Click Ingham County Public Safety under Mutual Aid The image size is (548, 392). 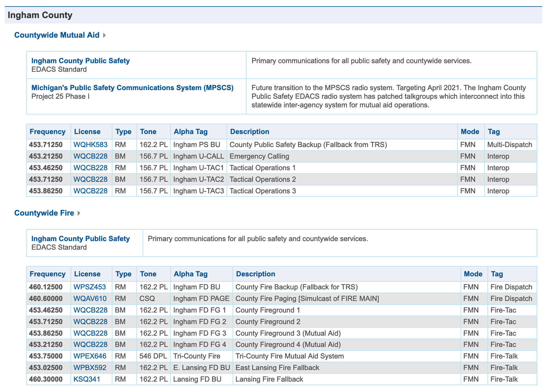80,61
